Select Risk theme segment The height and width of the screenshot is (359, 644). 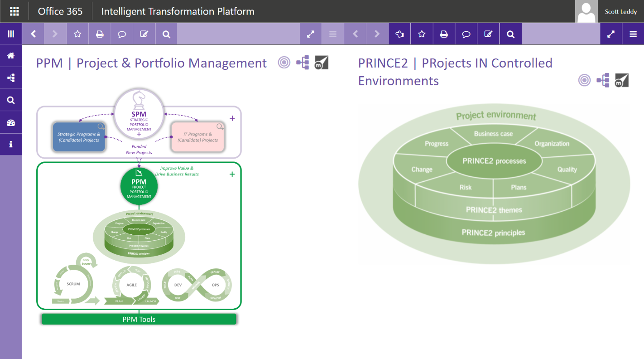[x=466, y=187]
